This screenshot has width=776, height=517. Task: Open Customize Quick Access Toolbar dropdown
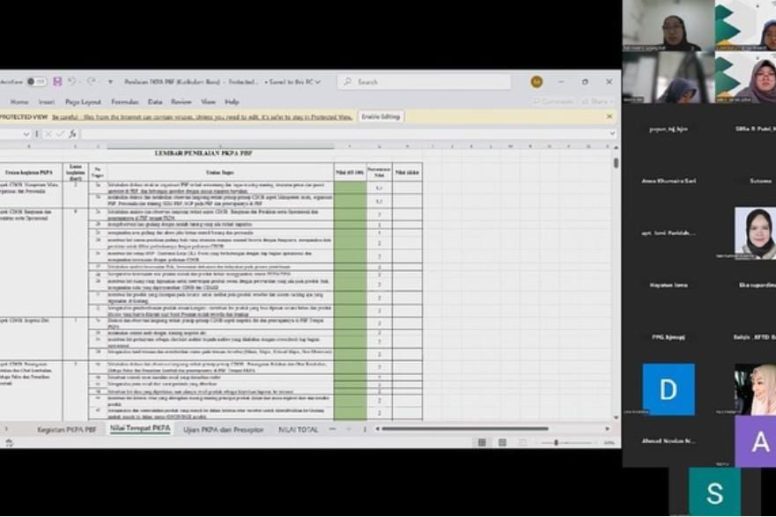[110, 82]
